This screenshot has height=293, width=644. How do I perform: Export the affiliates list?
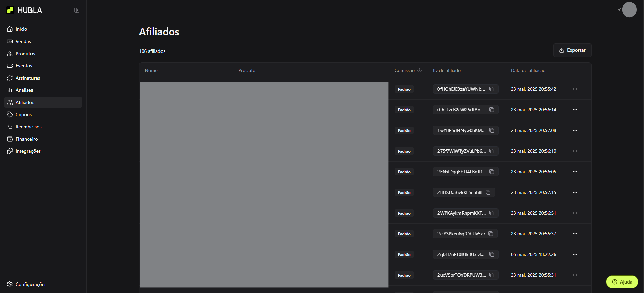click(x=572, y=50)
